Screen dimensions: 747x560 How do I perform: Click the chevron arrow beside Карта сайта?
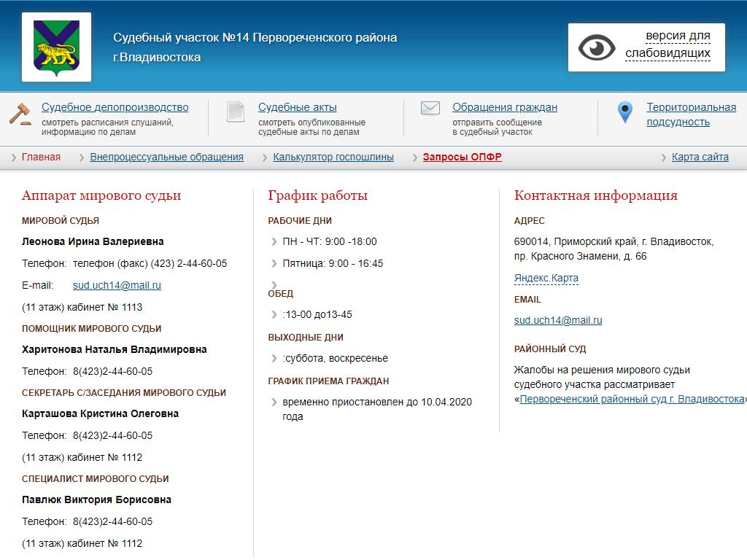coord(665,157)
